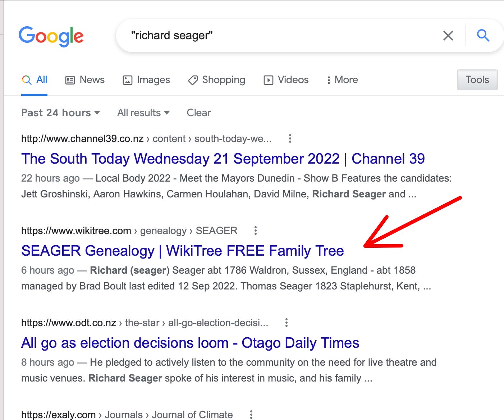Click the magnifying glass search icon
Viewport: 504px width, 420px height.
point(483,36)
